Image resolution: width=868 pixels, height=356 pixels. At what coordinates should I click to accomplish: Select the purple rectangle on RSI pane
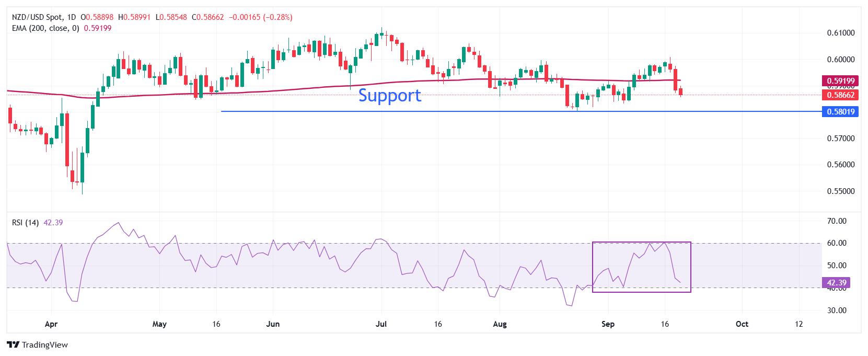click(642, 267)
